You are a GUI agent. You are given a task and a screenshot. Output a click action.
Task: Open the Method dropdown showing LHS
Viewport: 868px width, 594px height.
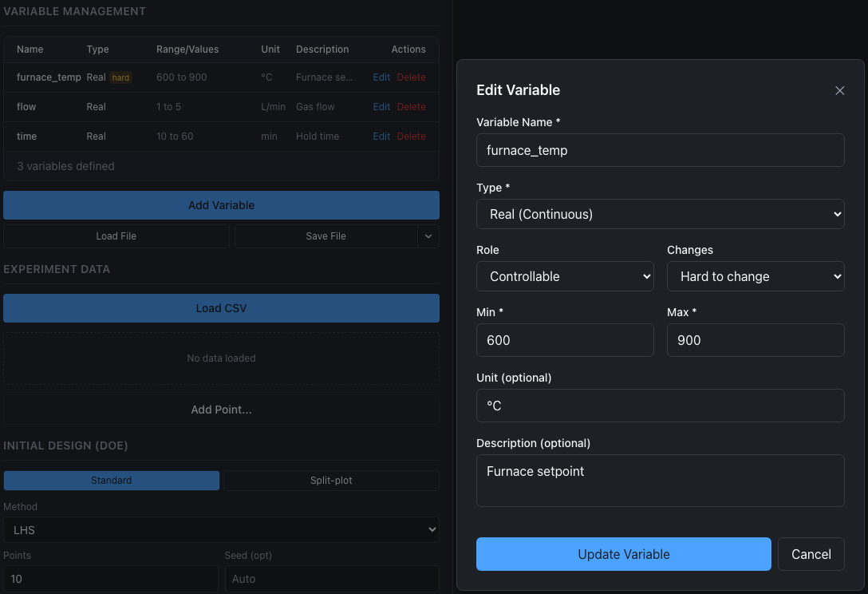click(222, 529)
